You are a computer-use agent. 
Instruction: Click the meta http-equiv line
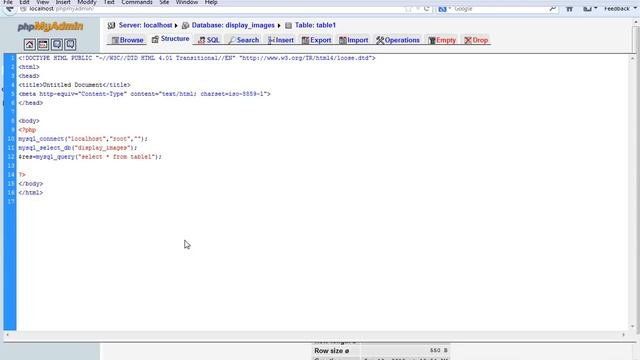pos(144,94)
